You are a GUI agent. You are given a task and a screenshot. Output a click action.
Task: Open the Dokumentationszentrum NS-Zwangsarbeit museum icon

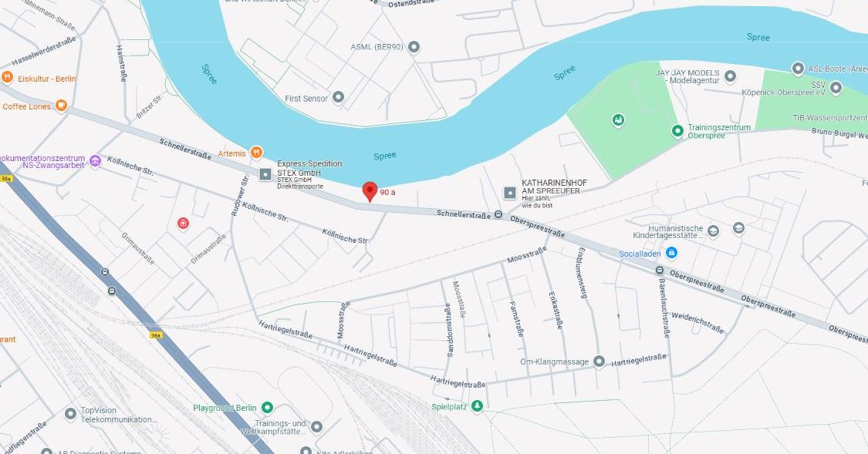point(95,161)
